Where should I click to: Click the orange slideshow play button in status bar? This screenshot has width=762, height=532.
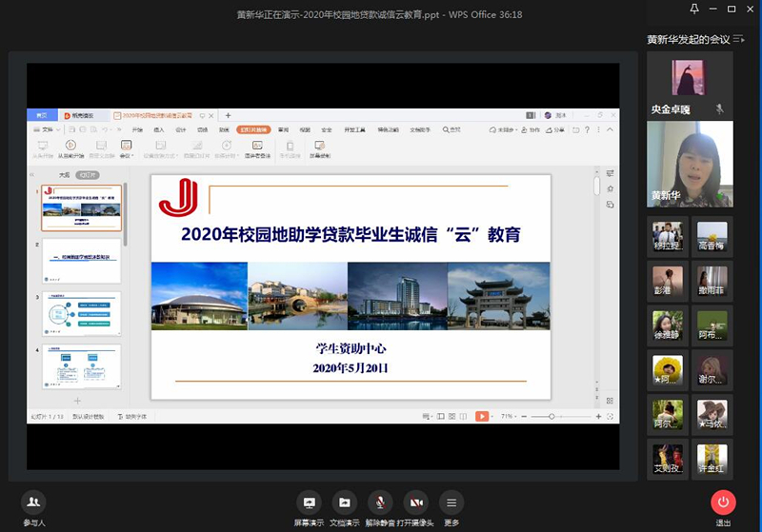(x=482, y=416)
